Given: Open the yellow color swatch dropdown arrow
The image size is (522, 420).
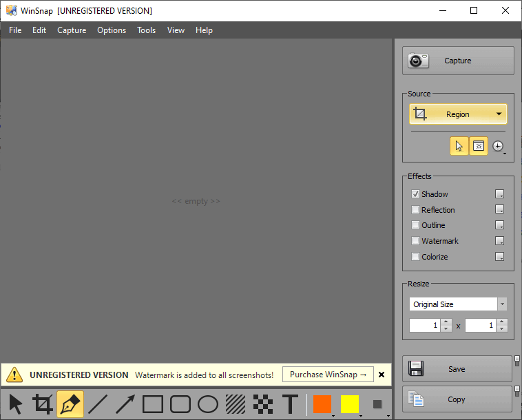Looking at the screenshot, I should (361, 415).
